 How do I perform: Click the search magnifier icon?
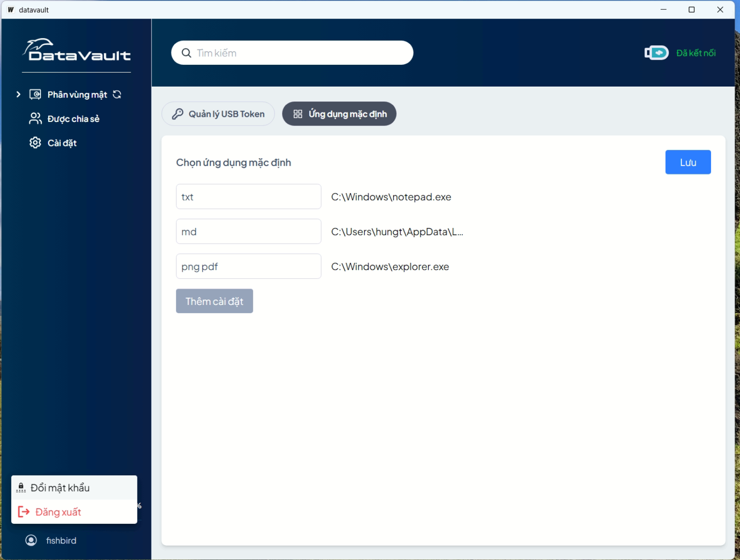(x=186, y=53)
